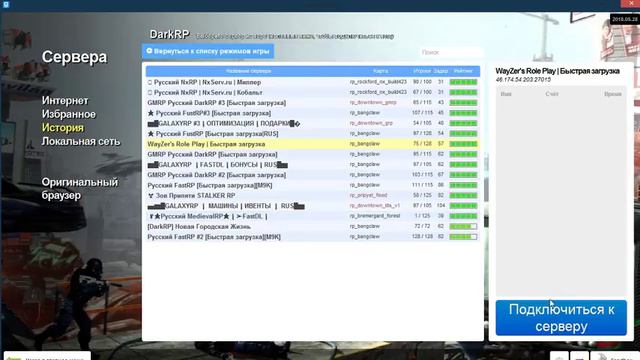
Task: Select server 'Зов Припяти STALKER RP'
Action: (313, 196)
